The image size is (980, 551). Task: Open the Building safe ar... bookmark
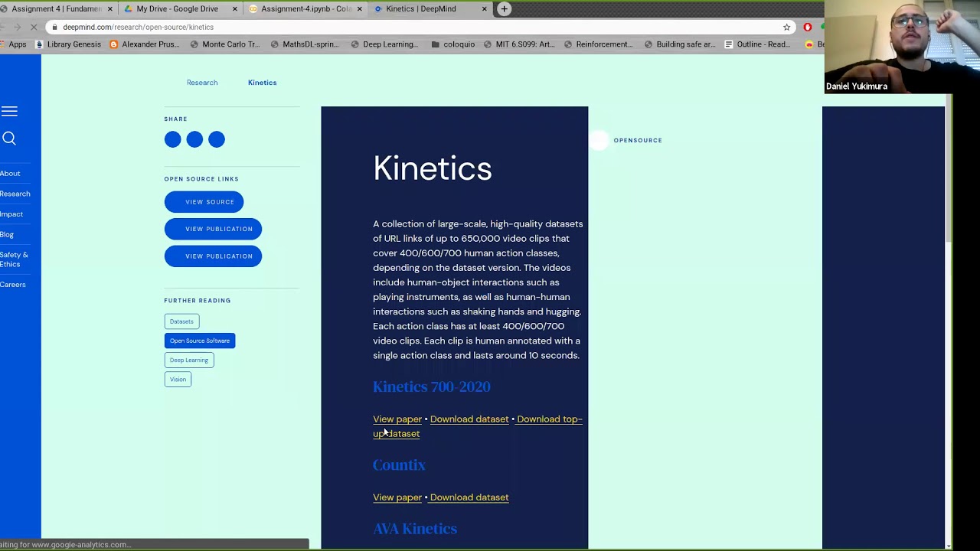click(x=679, y=44)
